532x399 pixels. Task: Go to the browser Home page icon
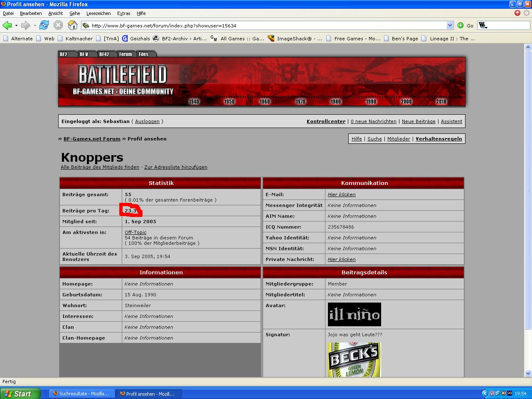coord(73,25)
